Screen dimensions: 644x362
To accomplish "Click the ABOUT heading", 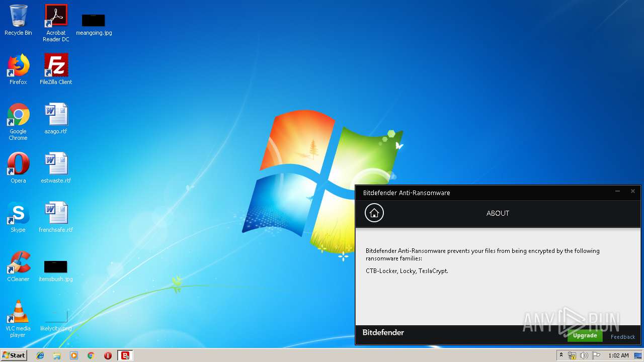I will point(498,213).
